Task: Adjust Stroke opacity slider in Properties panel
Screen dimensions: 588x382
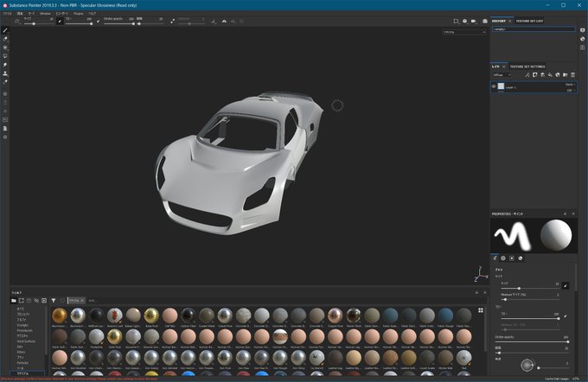Action: pos(532,342)
